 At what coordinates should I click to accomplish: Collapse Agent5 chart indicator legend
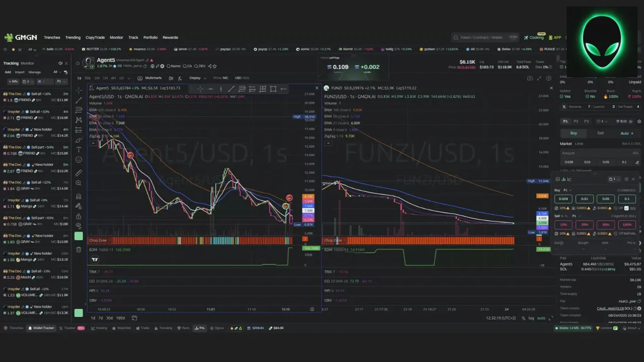click(93, 143)
